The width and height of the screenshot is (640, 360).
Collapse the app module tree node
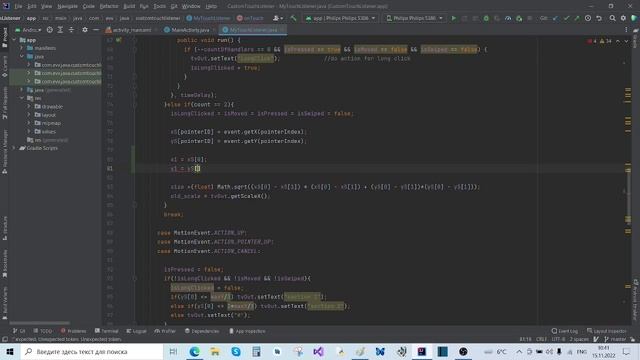click(x=14, y=40)
